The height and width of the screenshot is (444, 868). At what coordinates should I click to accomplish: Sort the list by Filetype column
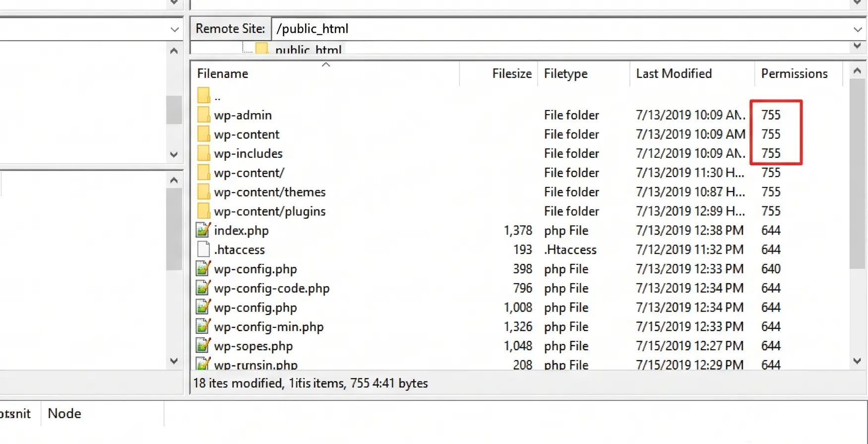(565, 73)
